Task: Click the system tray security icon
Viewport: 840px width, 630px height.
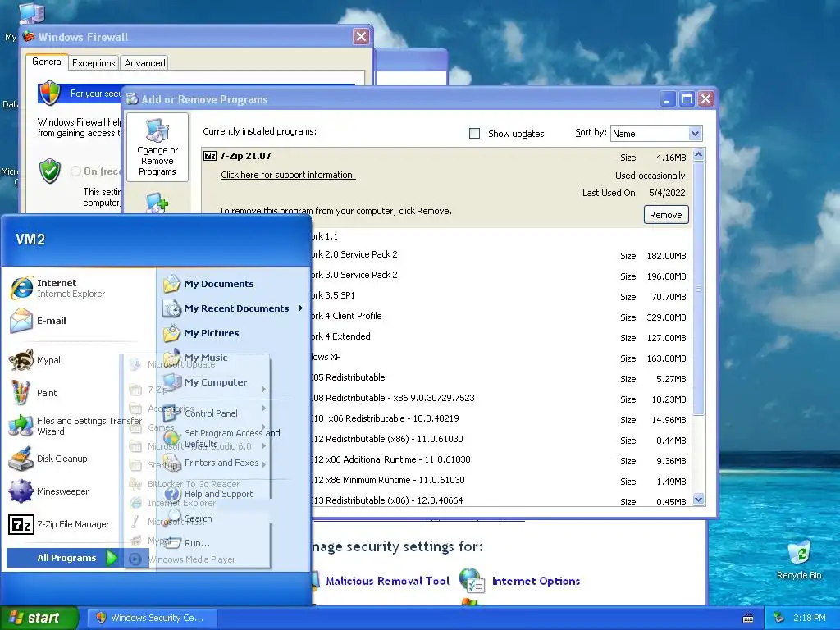Action: pos(779,618)
